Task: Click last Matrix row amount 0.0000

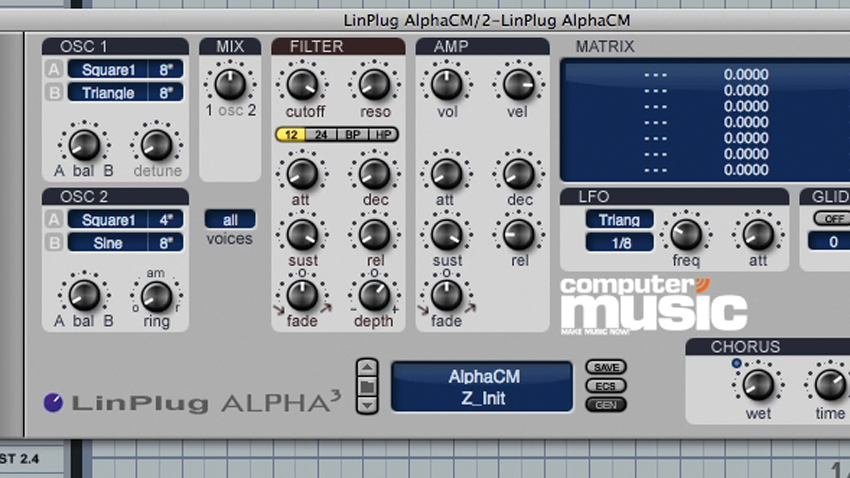Action: click(746, 170)
